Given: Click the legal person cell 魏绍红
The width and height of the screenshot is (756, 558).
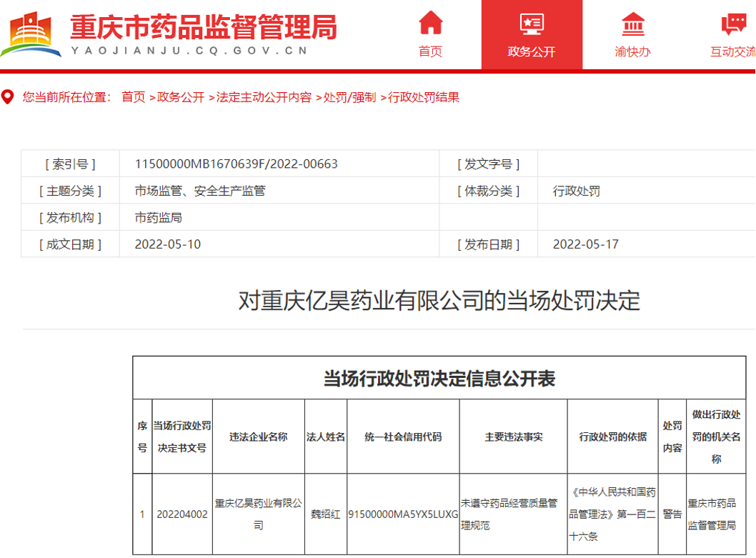Looking at the screenshot, I should pyautogui.click(x=325, y=514).
